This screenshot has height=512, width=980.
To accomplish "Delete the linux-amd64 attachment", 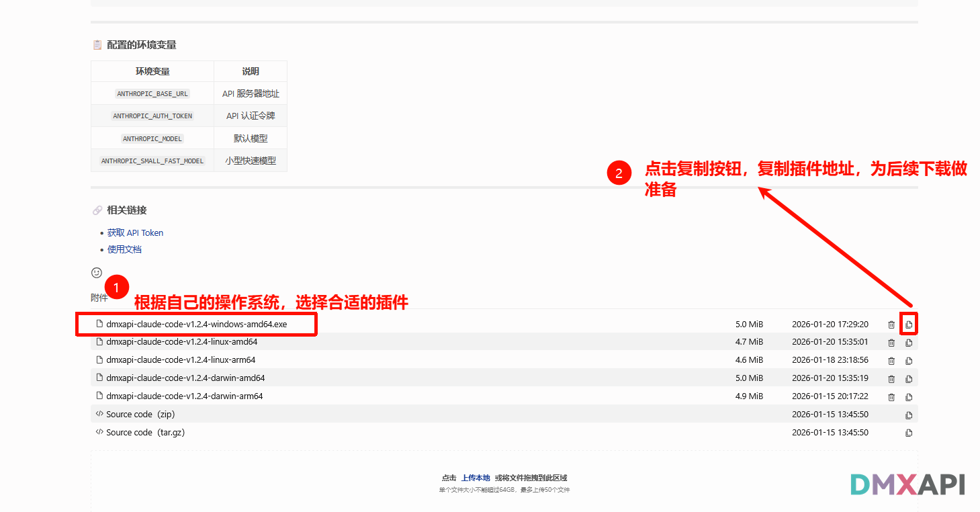I will click(x=891, y=343).
